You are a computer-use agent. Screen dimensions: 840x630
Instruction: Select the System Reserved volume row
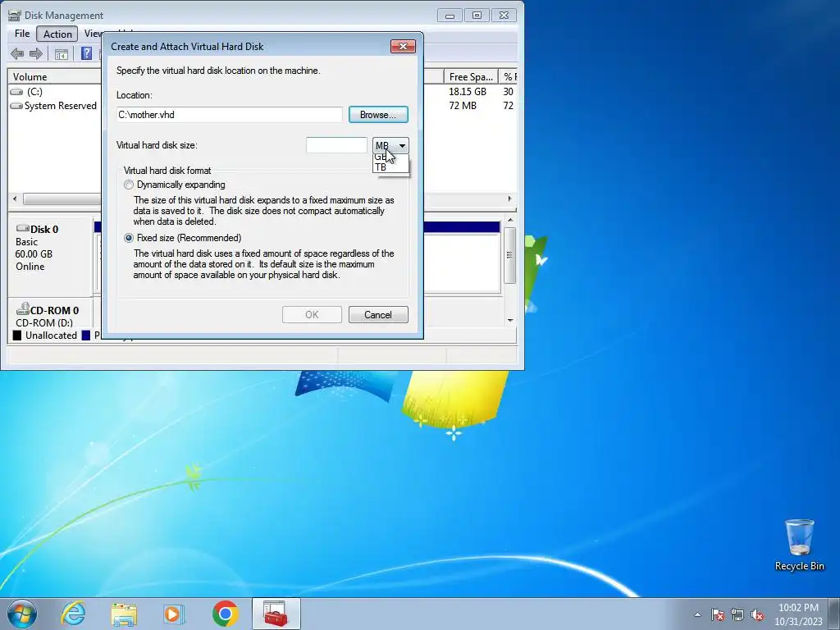point(53,106)
